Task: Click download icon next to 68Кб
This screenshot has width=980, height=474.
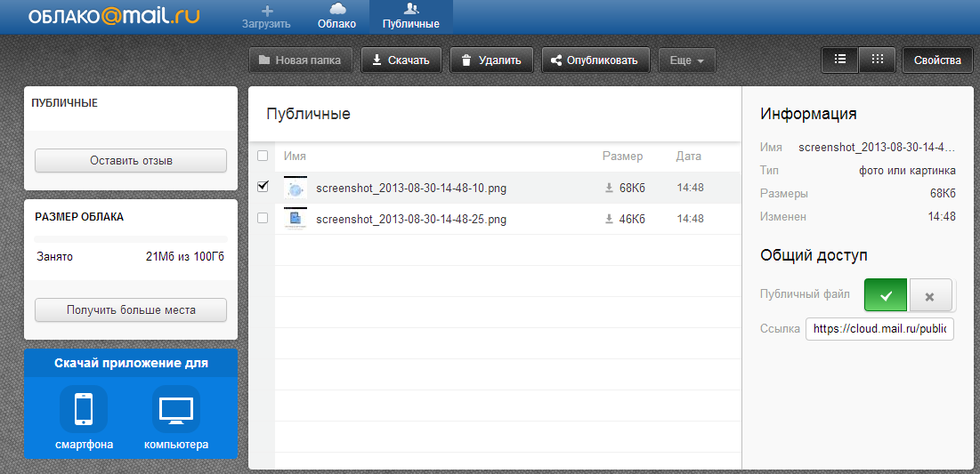Action: (610, 188)
